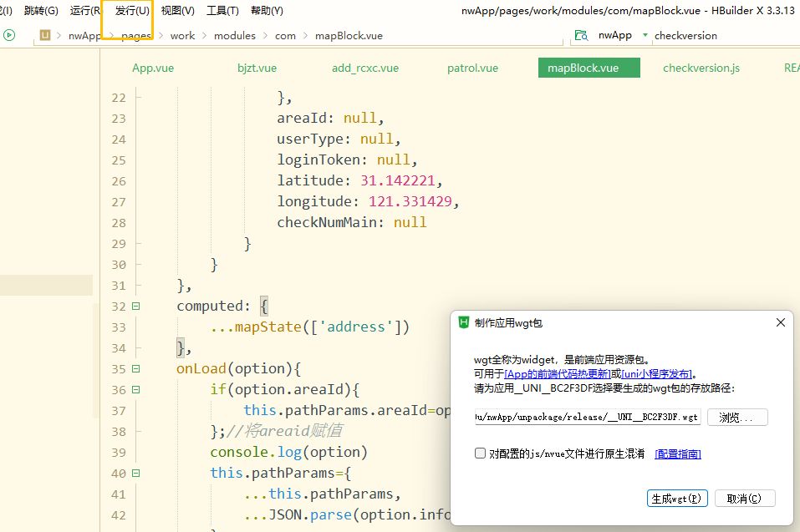Open the 工具(T) menu

click(x=222, y=11)
